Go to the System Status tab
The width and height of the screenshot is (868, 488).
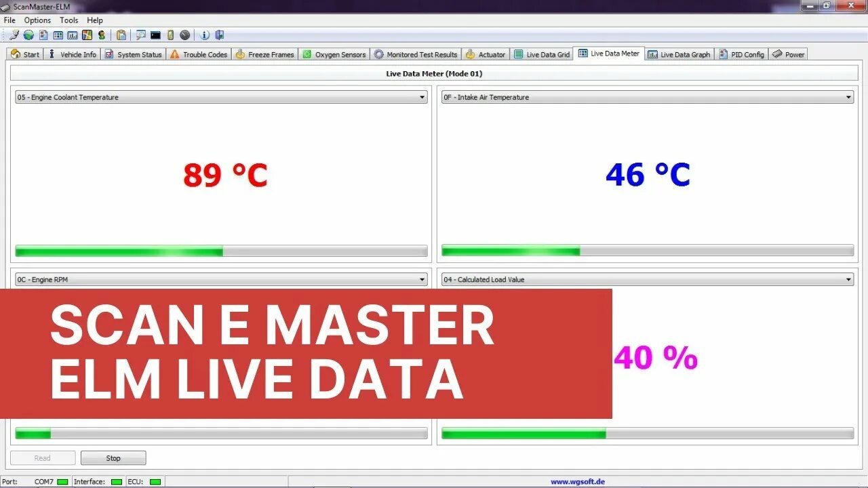133,54
